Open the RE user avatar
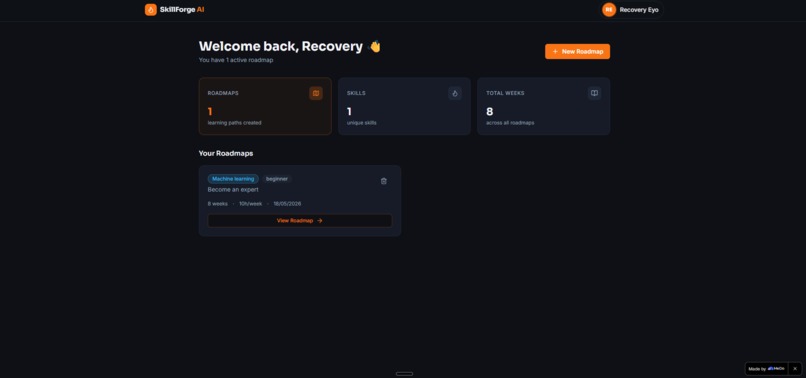Image resolution: width=806 pixels, height=378 pixels. click(609, 10)
